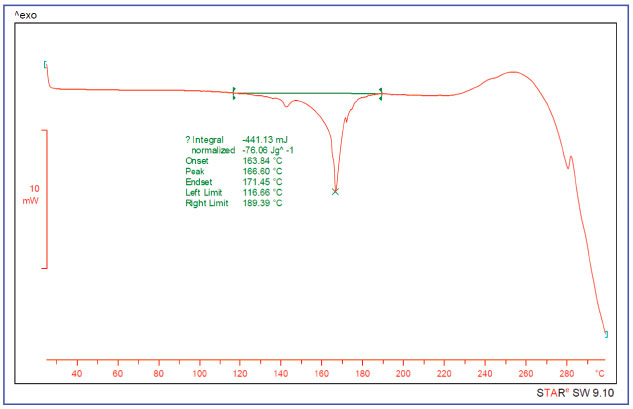Select the Onset 163.84 °C result

pos(234,161)
